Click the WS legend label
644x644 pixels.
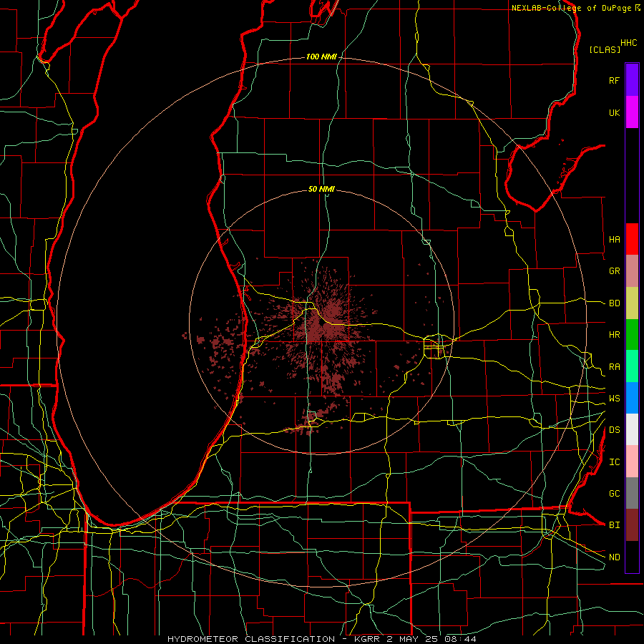click(x=614, y=399)
